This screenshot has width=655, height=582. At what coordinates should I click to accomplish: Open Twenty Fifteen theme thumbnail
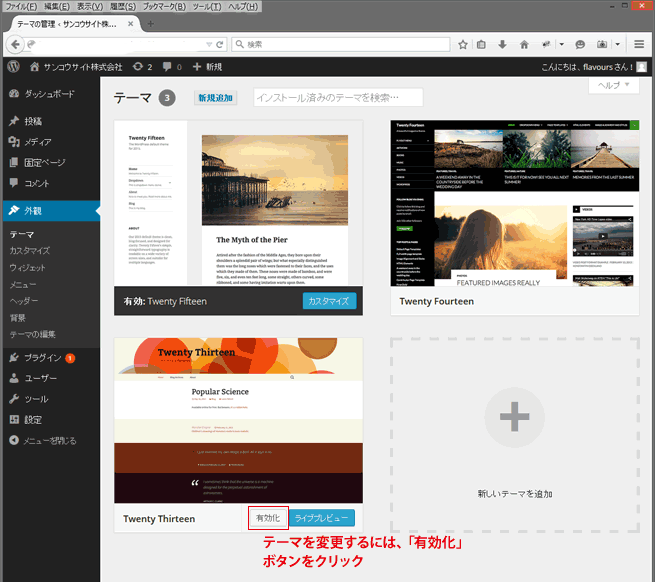pyautogui.click(x=238, y=203)
